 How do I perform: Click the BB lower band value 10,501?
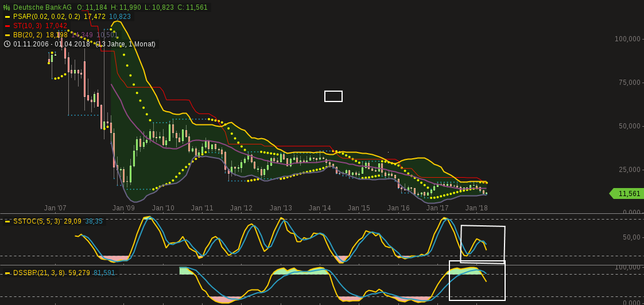coord(108,35)
